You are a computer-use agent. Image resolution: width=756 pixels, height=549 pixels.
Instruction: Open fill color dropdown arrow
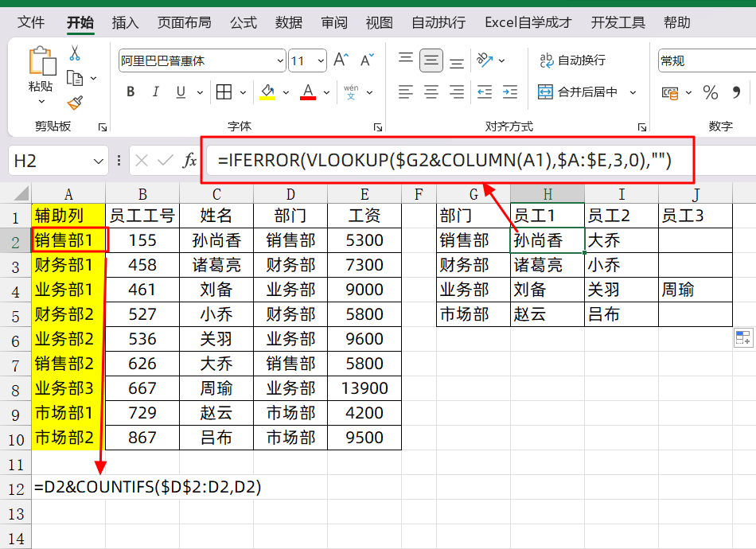pos(286,92)
